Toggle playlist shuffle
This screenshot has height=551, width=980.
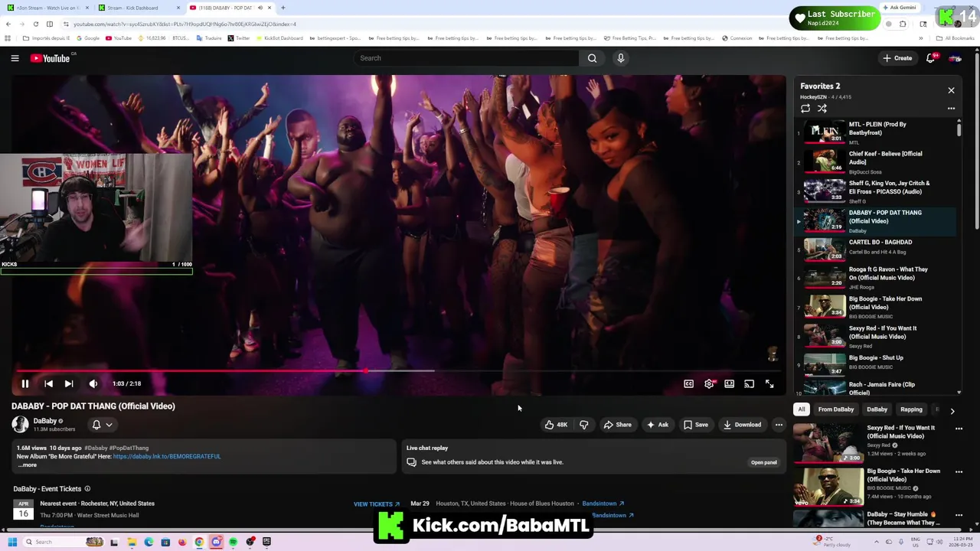point(822,109)
